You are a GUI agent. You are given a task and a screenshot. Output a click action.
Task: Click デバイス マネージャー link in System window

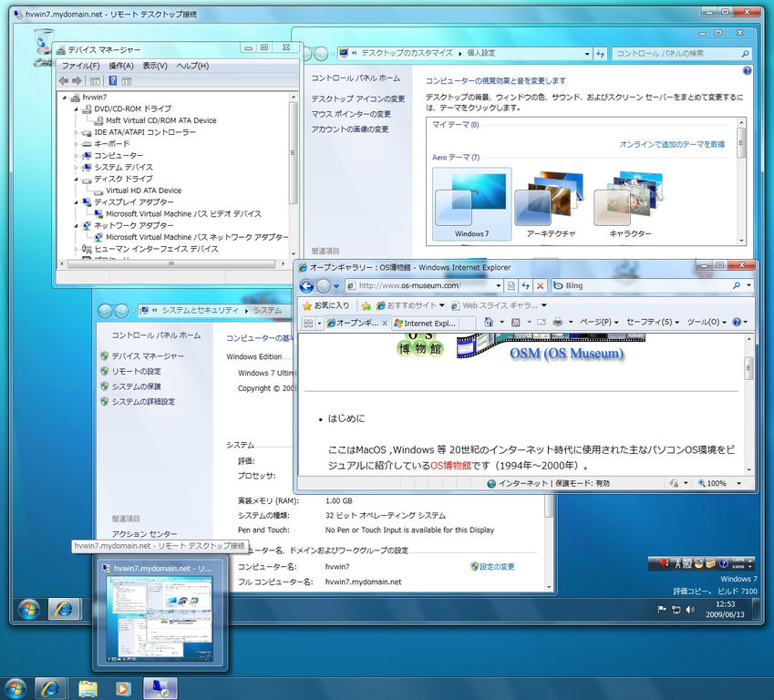pyautogui.click(x=148, y=356)
